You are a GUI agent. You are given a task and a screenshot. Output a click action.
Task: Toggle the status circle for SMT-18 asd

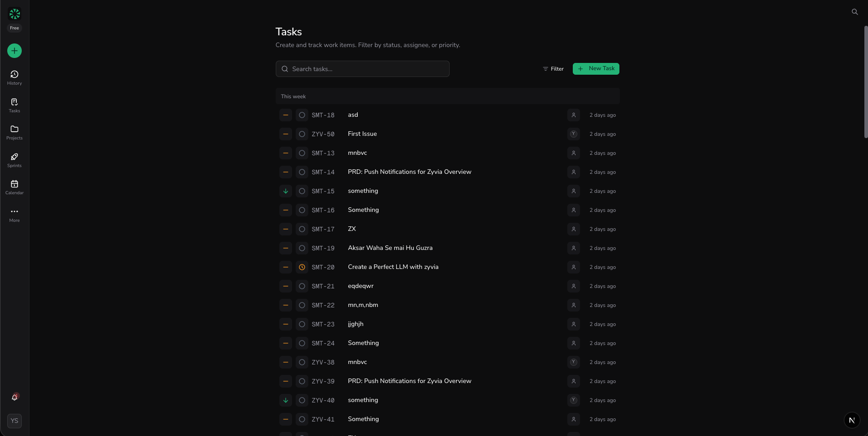point(302,115)
